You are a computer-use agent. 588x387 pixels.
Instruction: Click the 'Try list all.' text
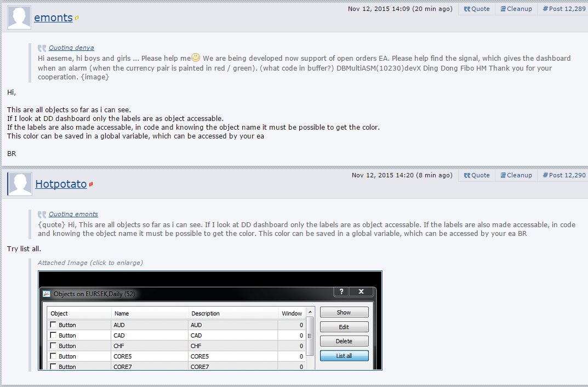point(24,249)
